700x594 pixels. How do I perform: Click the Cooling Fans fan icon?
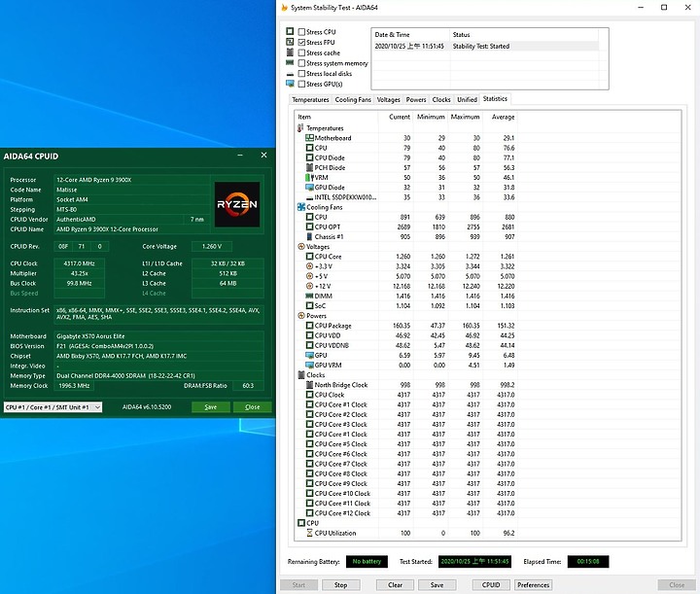point(300,207)
